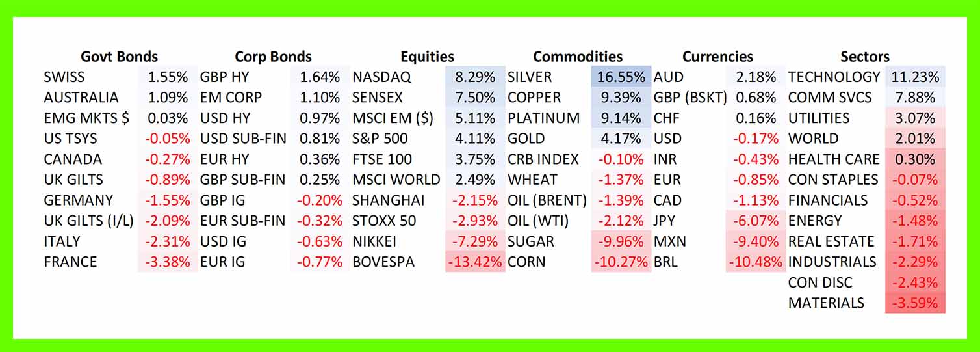The height and width of the screenshot is (352, 980).
Task: Click the BRL -10.48% value
Action: (753, 262)
